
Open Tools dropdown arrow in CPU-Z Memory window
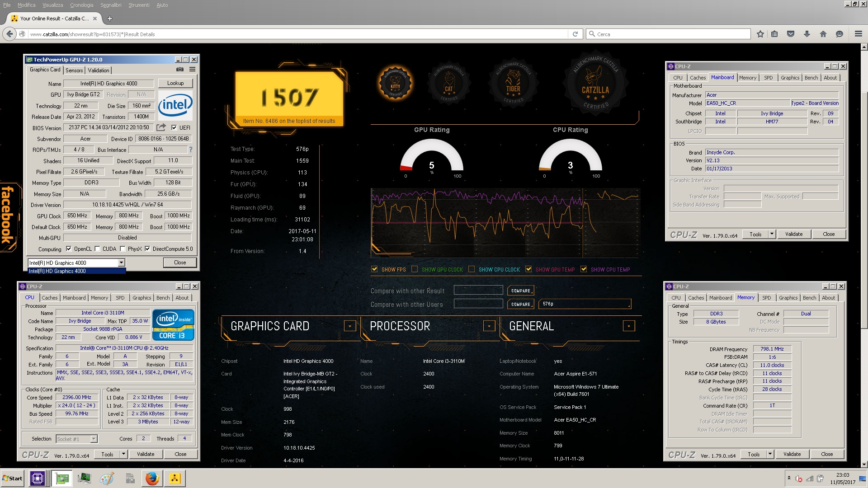tap(770, 454)
